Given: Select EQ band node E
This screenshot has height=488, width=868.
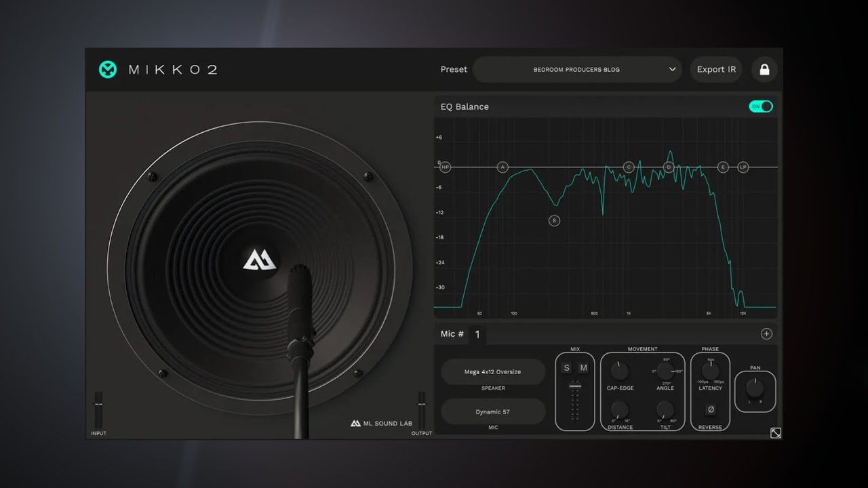Looking at the screenshot, I should coord(723,167).
